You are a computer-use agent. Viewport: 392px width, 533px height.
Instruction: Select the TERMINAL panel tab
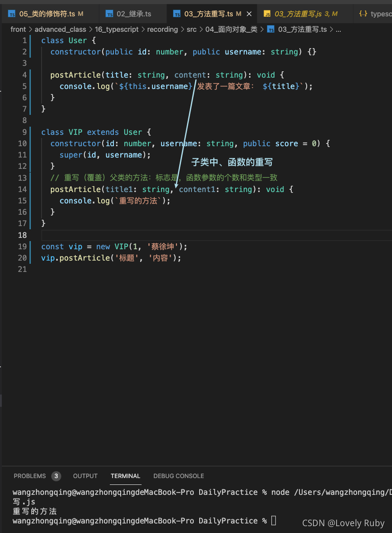[125, 476]
